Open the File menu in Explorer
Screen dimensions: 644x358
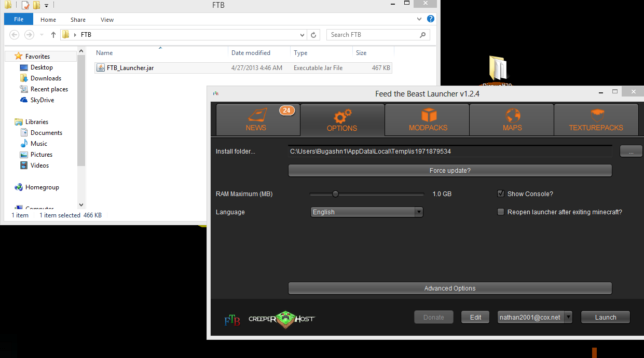pyautogui.click(x=19, y=20)
